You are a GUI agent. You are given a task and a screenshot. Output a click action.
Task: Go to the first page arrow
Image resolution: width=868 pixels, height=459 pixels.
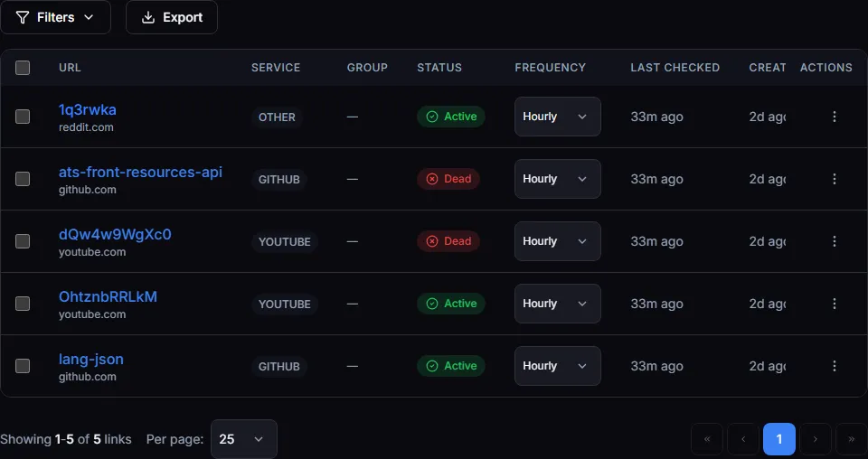coord(707,439)
